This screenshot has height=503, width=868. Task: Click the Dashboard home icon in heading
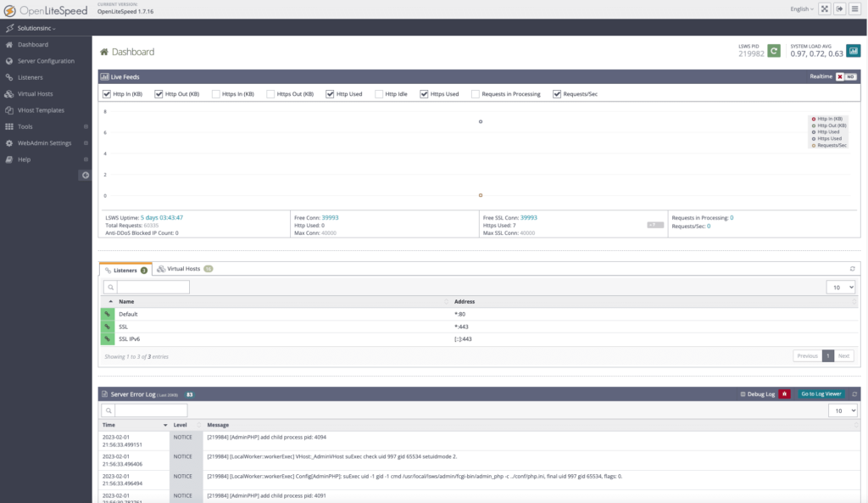104,52
